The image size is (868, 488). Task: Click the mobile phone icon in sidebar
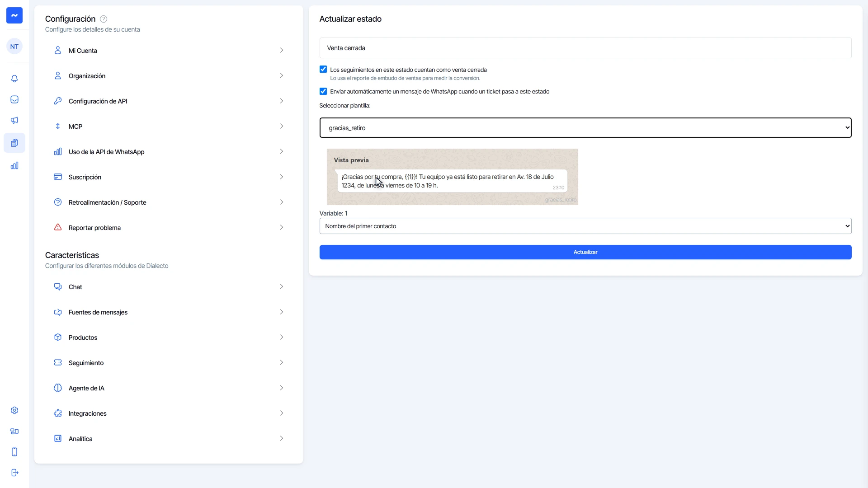coord(14,452)
